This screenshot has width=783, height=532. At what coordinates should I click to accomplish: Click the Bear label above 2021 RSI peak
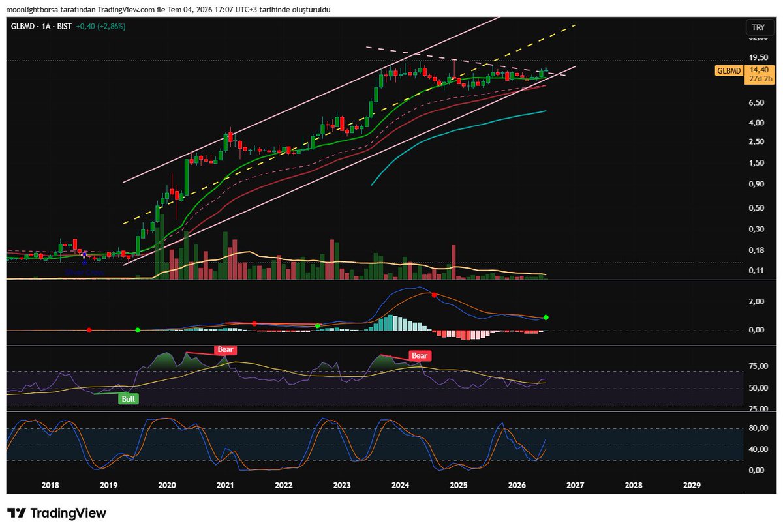(x=226, y=349)
